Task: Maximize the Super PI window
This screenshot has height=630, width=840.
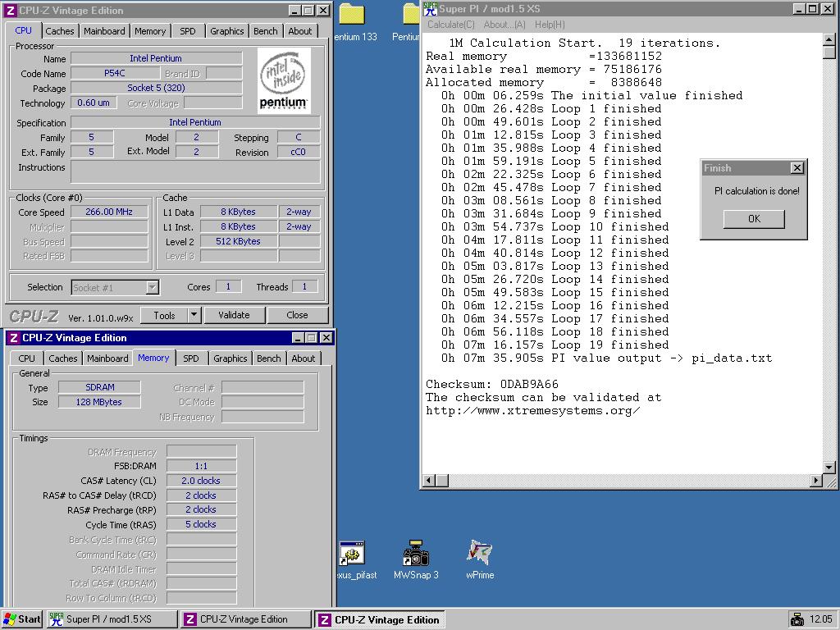Action: pyautogui.click(x=813, y=9)
